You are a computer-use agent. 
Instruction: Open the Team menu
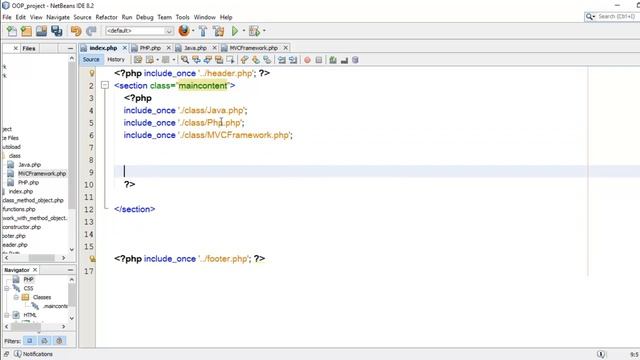coord(164,17)
